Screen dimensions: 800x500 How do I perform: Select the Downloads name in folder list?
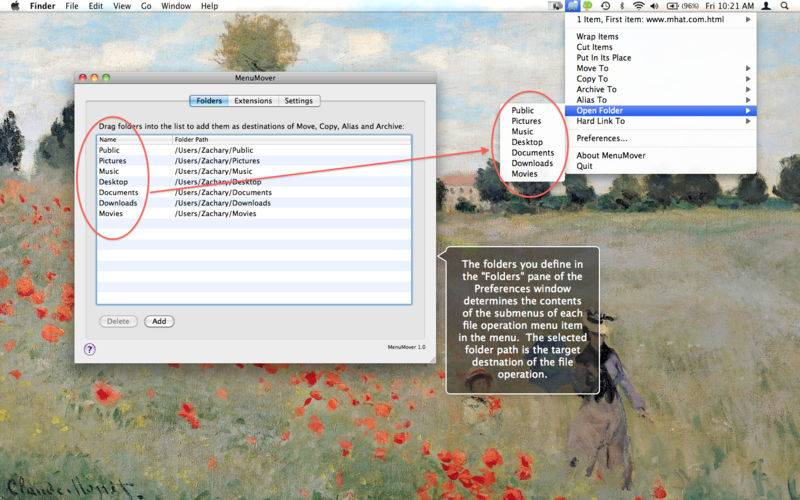tap(118, 203)
